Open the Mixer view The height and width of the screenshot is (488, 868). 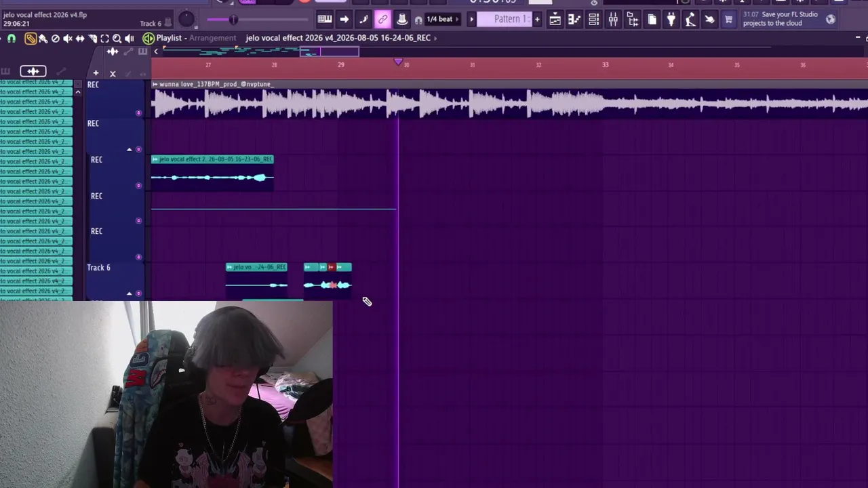pos(613,20)
